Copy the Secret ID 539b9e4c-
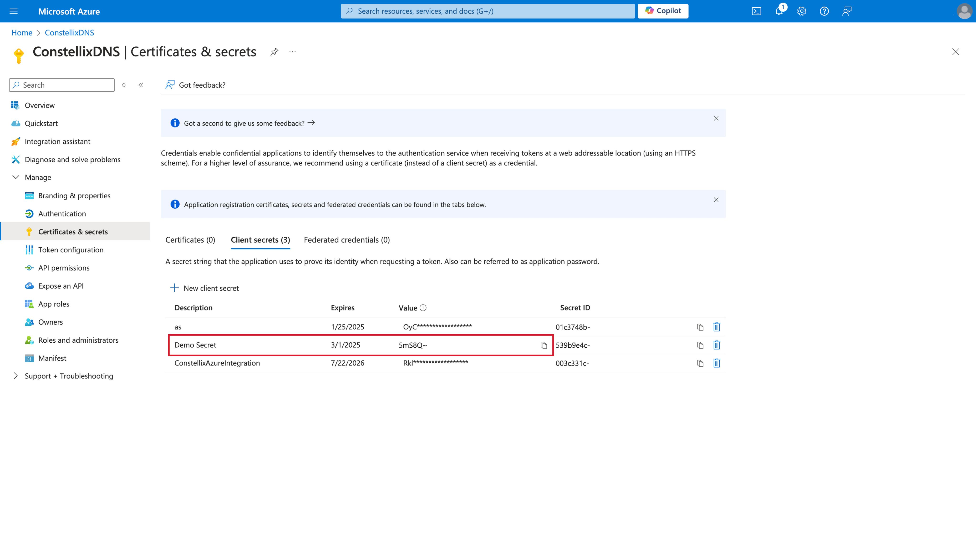The width and height of the screenshot is (976, 560). (x=700, y=345)
